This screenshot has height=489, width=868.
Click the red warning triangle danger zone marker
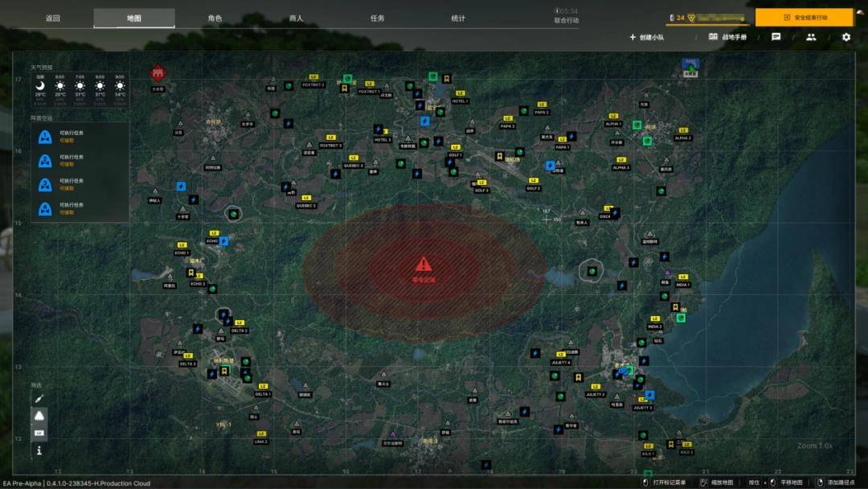[x=423, y=264]
